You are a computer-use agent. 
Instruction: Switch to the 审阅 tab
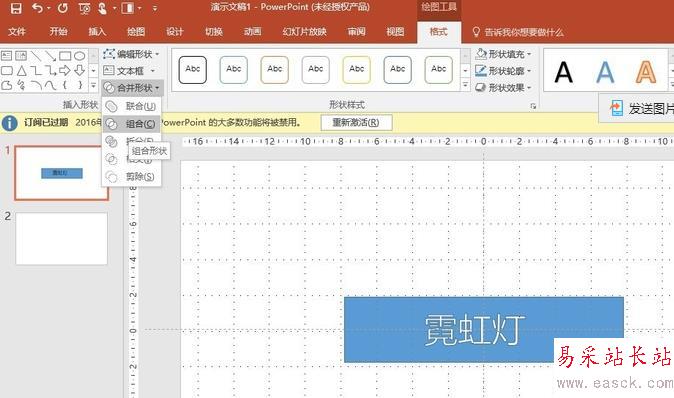point(356,31)
